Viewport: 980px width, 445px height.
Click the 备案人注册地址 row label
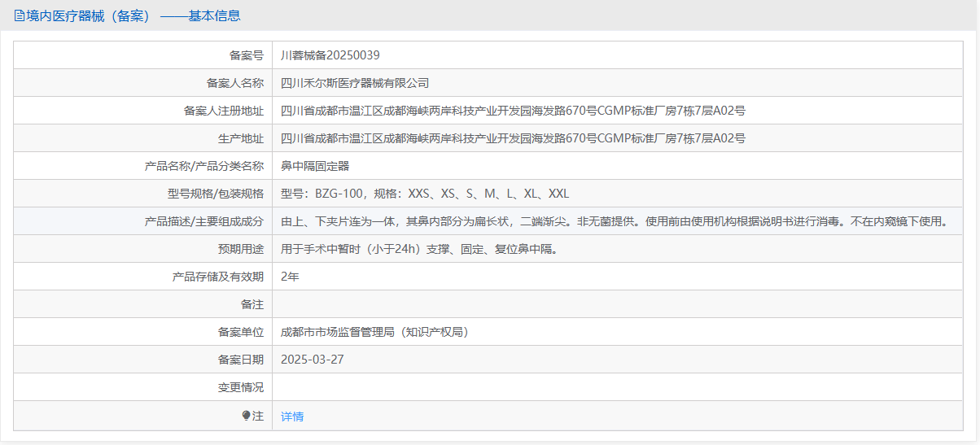click(224, 111)
